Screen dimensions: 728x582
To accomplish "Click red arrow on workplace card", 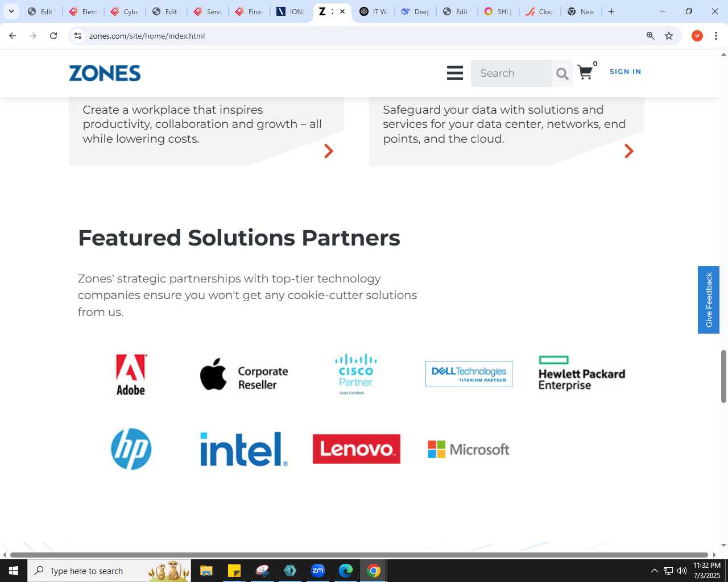I will [328, 151].
